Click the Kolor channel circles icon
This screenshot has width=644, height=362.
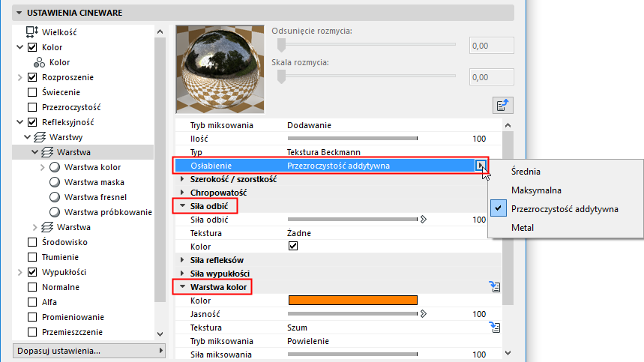pyautogui.click(x=40, y=62)
